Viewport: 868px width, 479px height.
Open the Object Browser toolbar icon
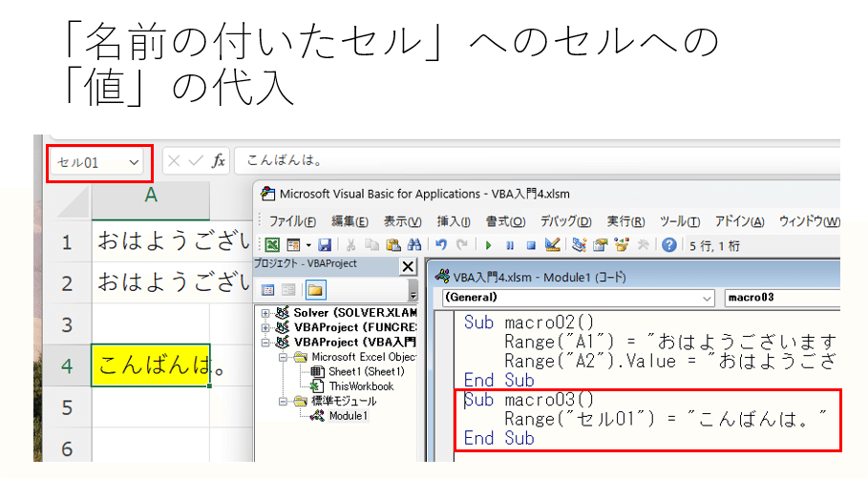coord(622,245)
